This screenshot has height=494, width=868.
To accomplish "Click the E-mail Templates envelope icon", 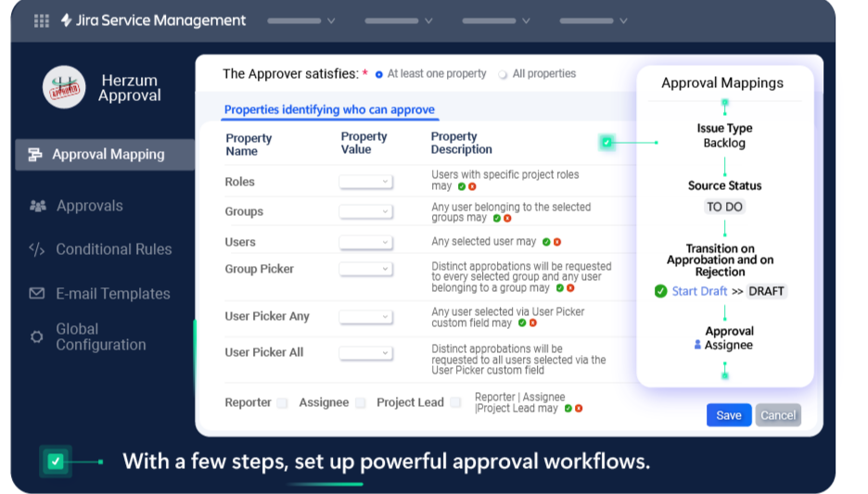I will coord(36,293).
